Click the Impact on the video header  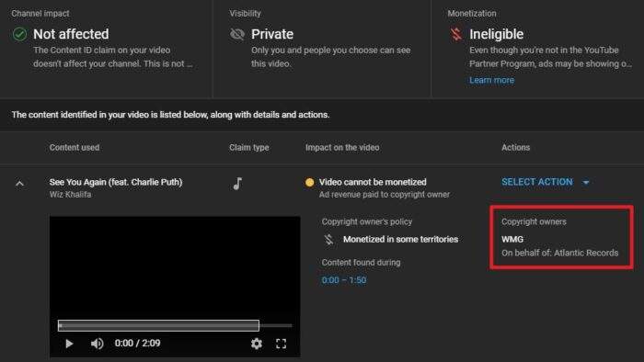(x=342, y=148)
